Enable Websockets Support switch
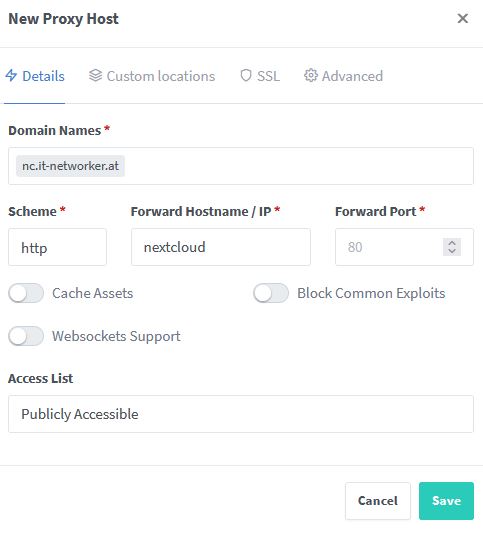 click(x=26, y=336)
